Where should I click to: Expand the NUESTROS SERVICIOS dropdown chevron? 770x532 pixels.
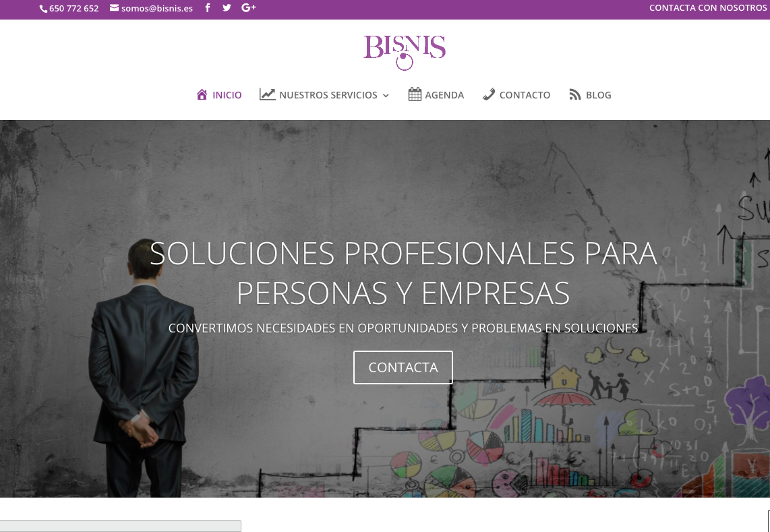point(386,95)
